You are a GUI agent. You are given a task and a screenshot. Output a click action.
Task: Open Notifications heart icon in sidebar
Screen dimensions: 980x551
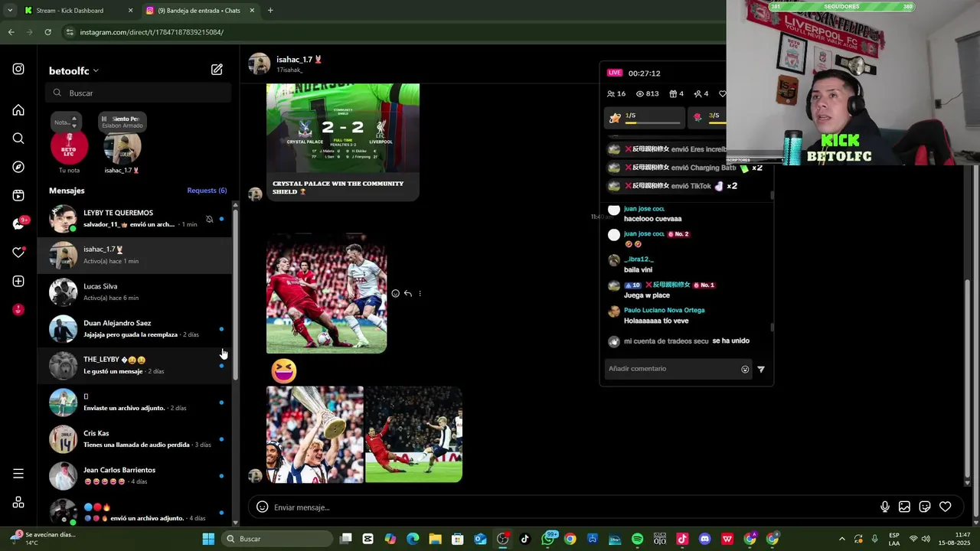(18, 253)
